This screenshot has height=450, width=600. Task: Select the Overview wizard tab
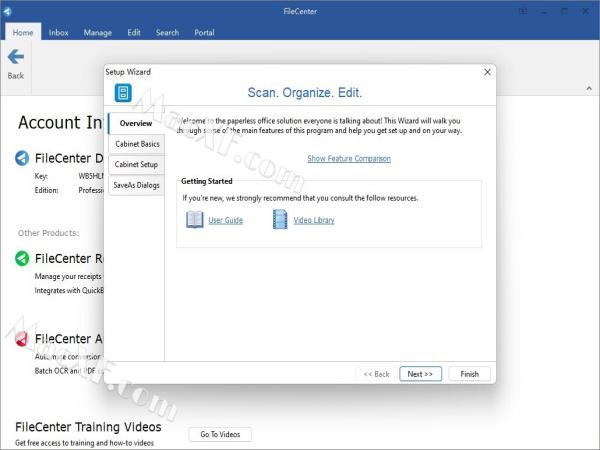tap(136, 123)
